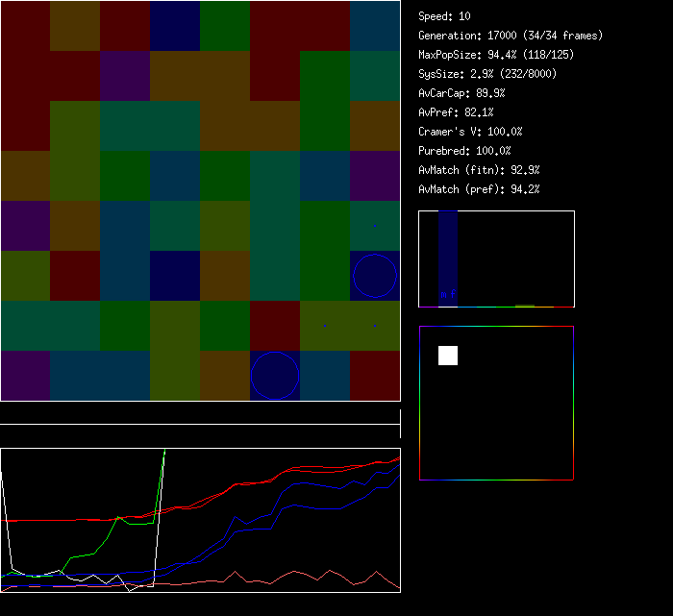673x616 pixels.
Task: Pick the navy blue cell in the top row
Action: (x=175, y=26)
